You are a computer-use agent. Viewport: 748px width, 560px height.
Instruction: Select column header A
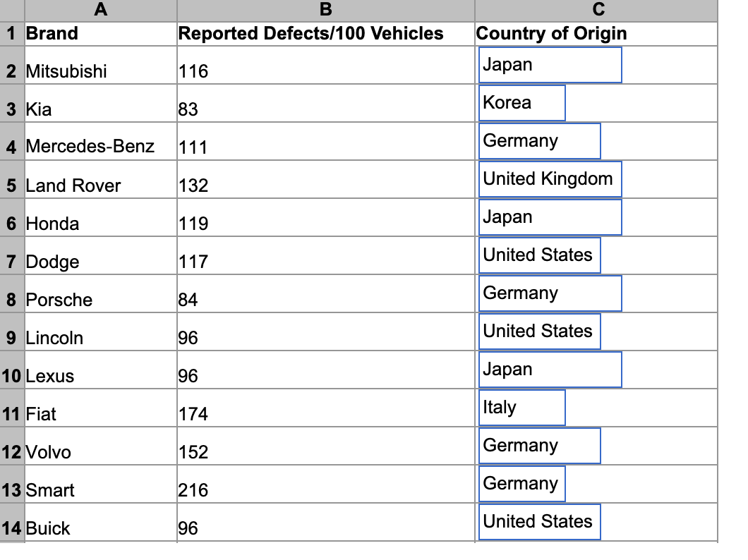click(101, 10)
